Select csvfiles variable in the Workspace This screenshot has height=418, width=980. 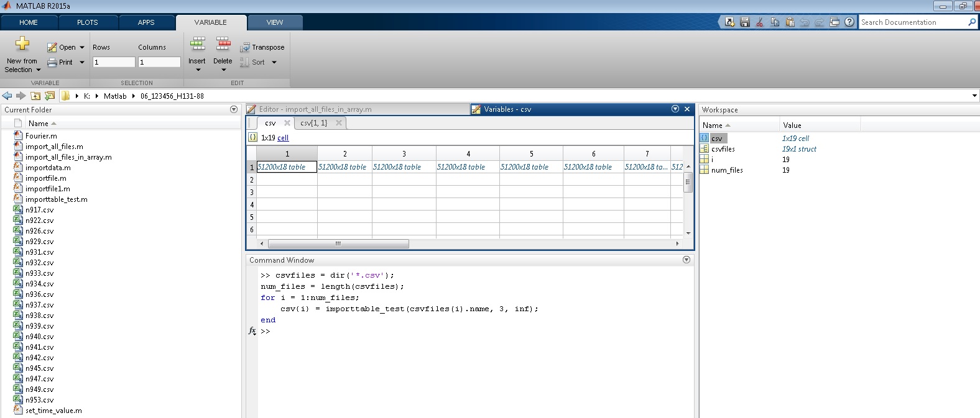click(723, 149)
